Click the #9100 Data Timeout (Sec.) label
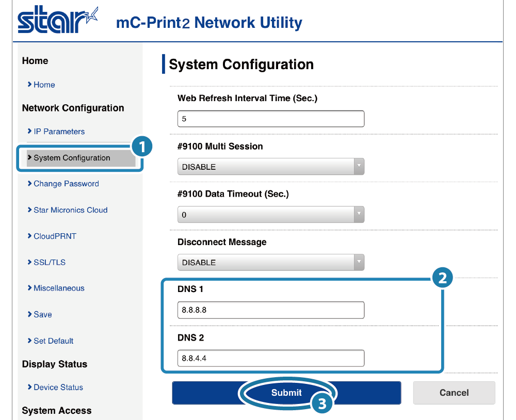 point(233,194)
